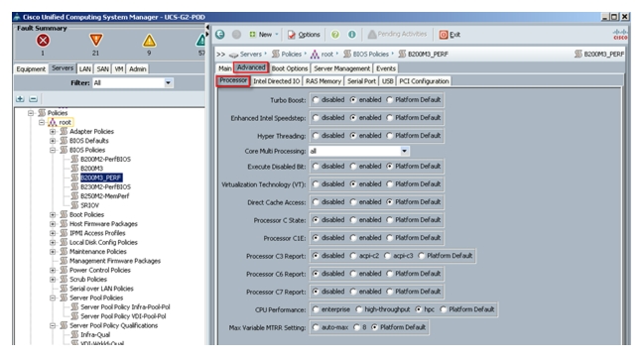Switch to the LAN tab
The image size is (644, 358).
(x=85, y=69)
